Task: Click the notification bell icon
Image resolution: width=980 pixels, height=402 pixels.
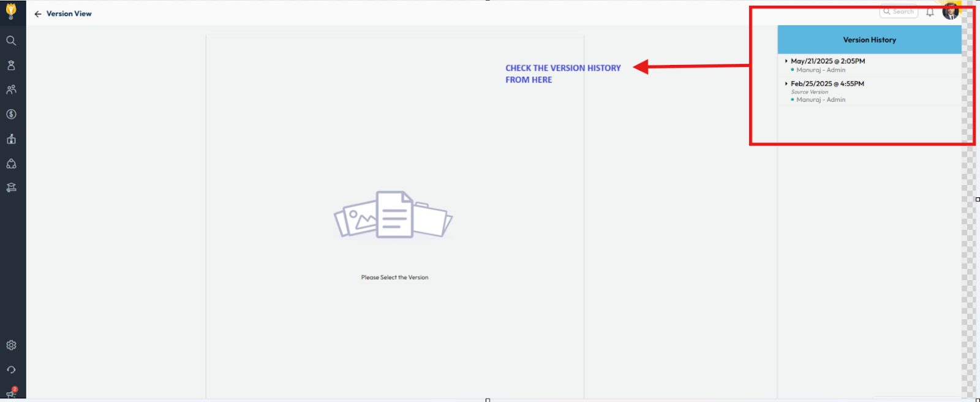Action: point(930,12)
